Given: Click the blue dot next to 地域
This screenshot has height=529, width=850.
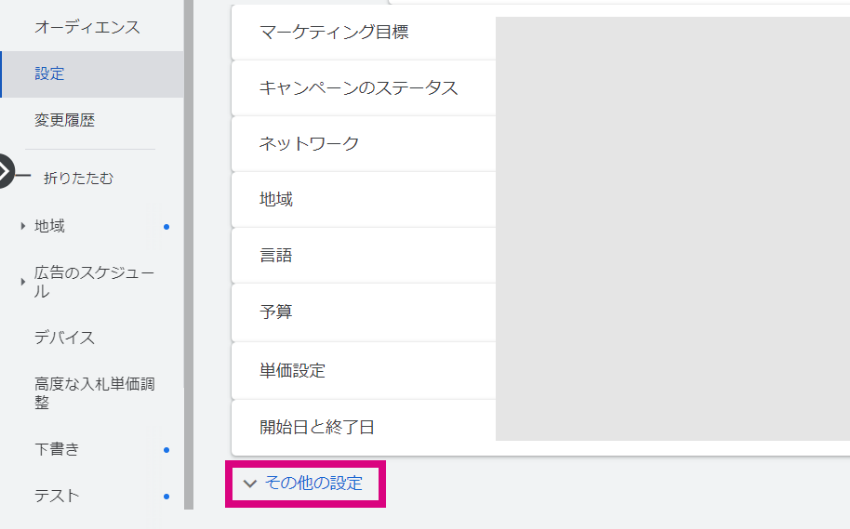Looking at the screenshot, I should (x=166, y=227).
